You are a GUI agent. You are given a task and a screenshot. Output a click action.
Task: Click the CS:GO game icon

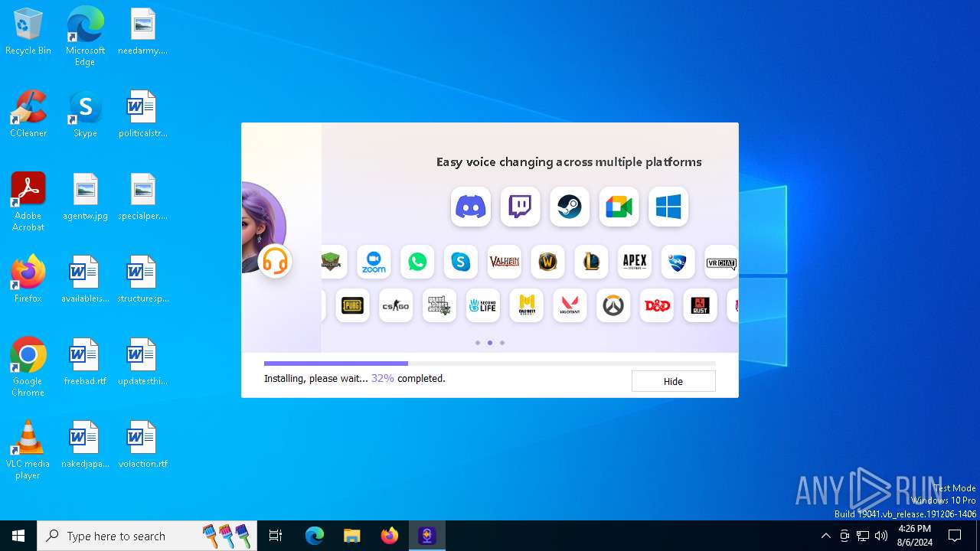click(396, 305)
